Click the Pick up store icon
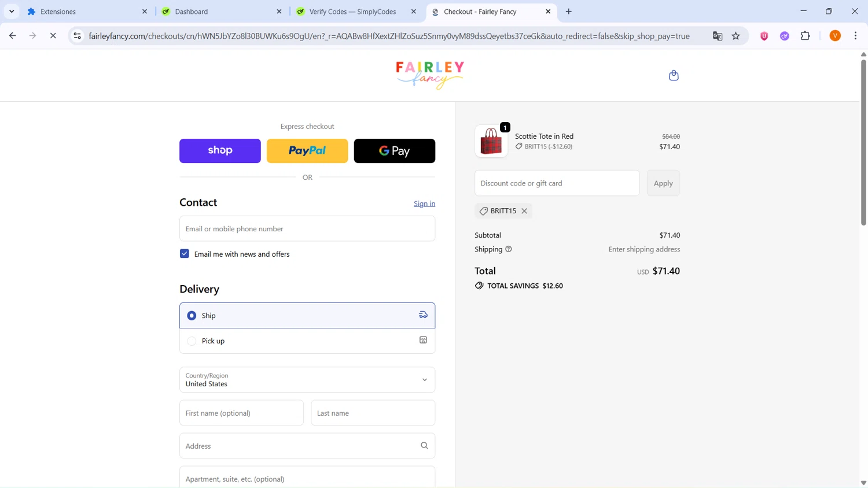Viewport: 868px width, 488px height. (424, 341)
